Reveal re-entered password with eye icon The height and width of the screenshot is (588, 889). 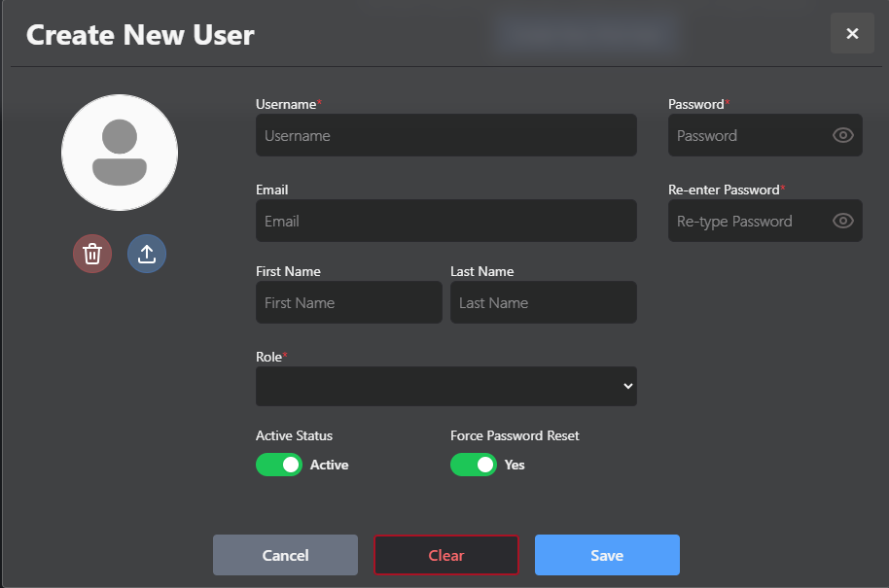(x=842, y=221)
